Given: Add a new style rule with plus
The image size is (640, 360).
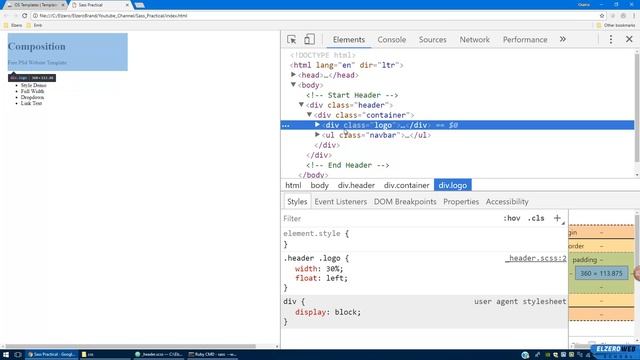Looking at the screenshot, I should pos(557,218).
